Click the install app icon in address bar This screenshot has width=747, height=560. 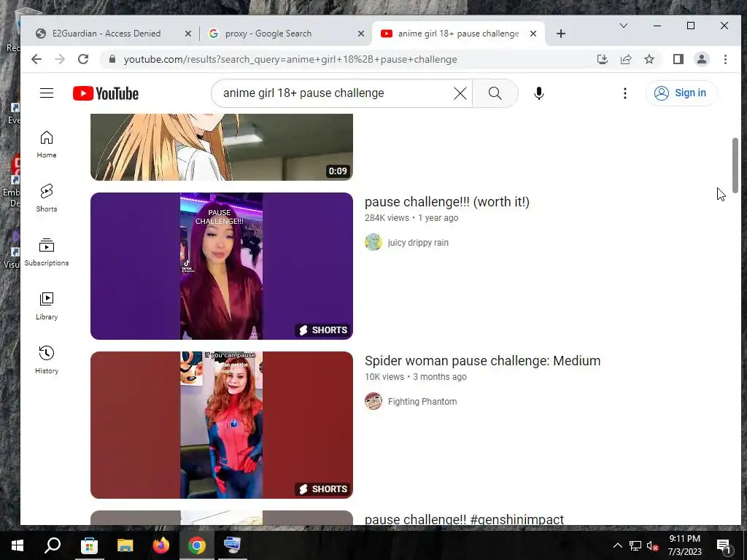point(602,59)
